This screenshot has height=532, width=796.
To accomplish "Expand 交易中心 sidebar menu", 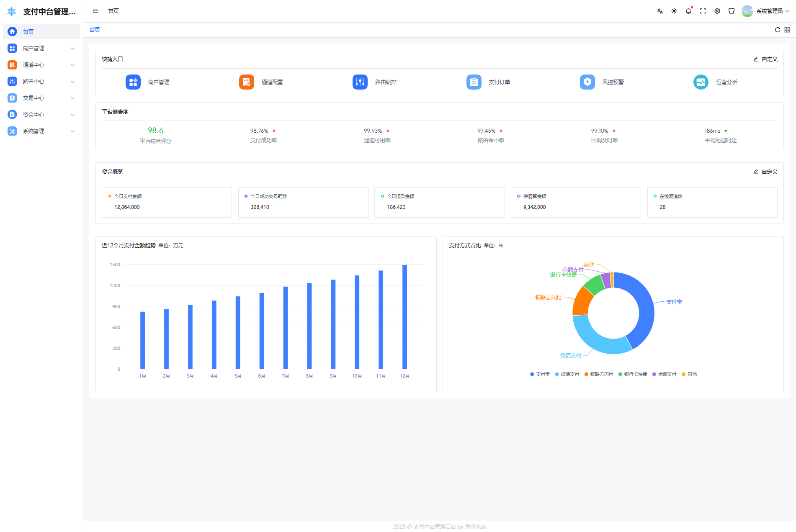I will (41, 98).
